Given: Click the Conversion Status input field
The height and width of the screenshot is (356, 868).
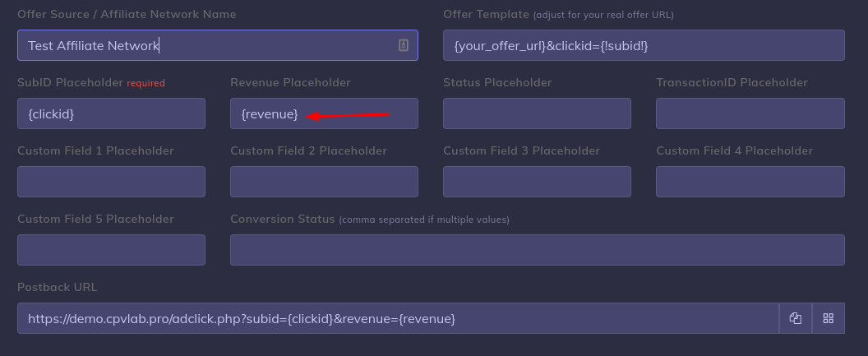Looking at the screenshot, I should 537,250.
